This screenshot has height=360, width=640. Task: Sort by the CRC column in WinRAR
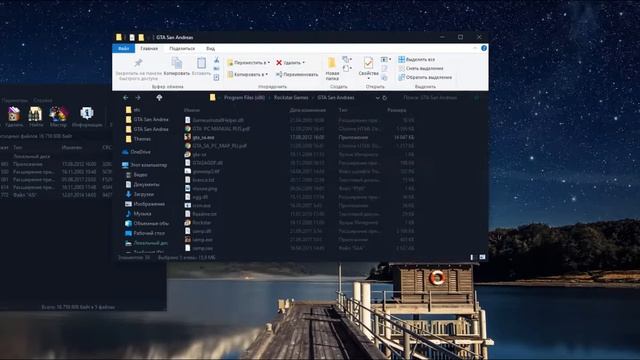(107, 147)
